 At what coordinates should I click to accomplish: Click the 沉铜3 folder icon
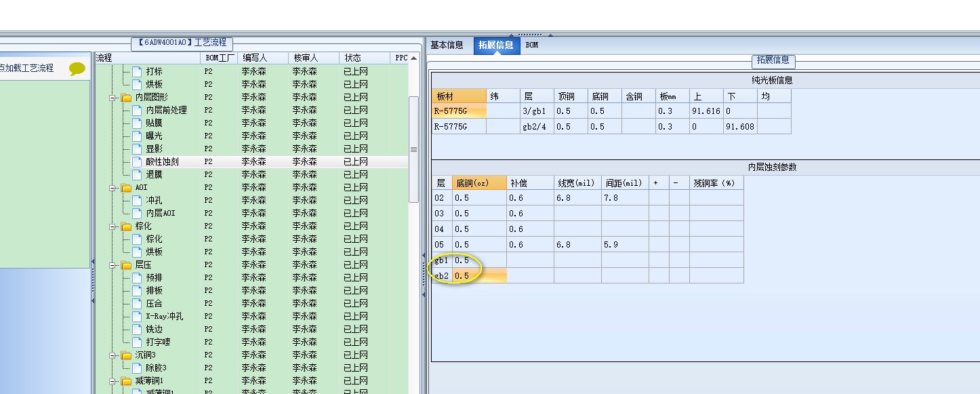pyautogui.click(x=126, y=355)
